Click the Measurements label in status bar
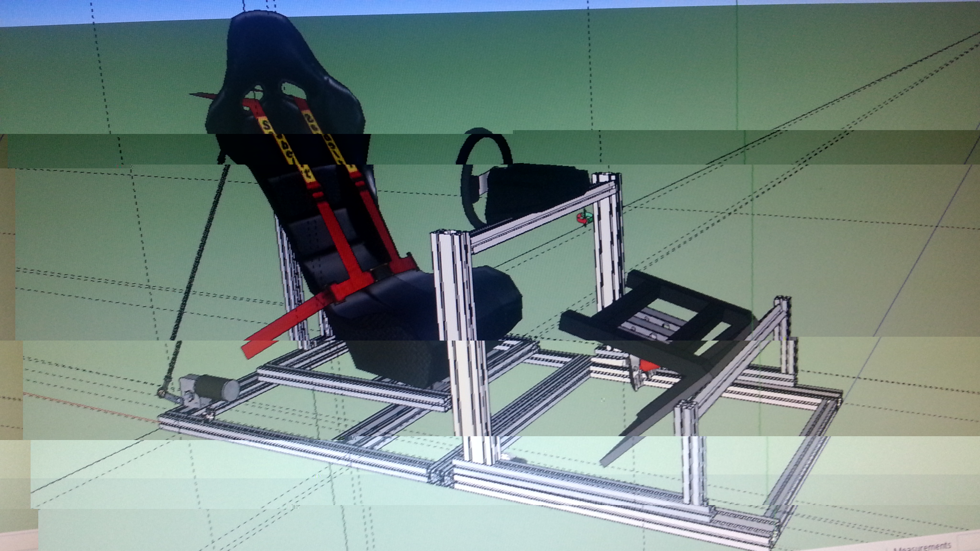The width and height of the screenshot is (980, 551). coord(922,547)
